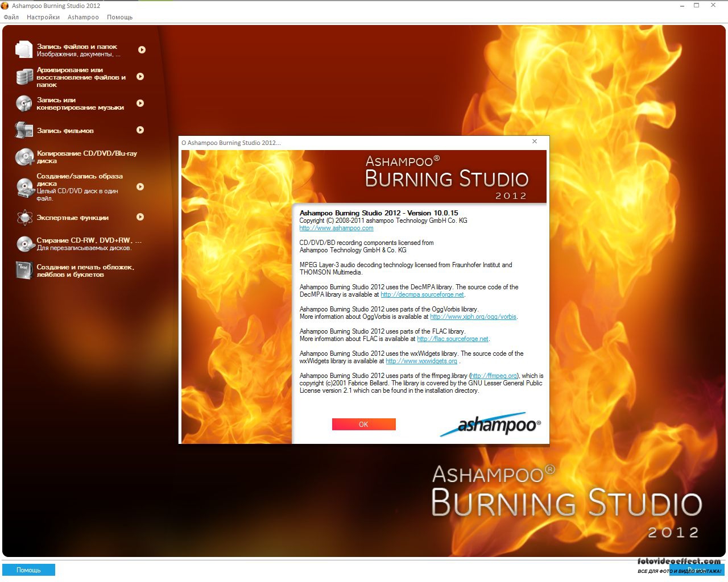Expand the Запись или конвертирование музыки arrow
Image resolution: width=728 pixels, height=582 pixels.
click(x=140, y=103)
